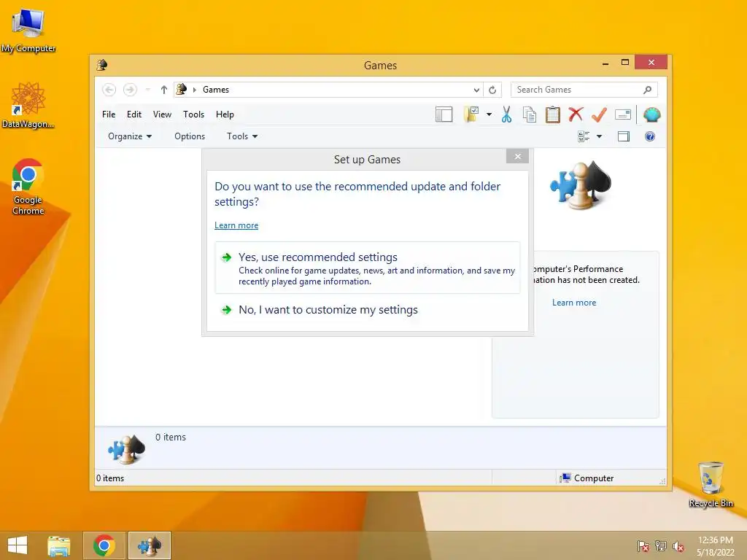Click the Games taskbar button

click(149, 545)
